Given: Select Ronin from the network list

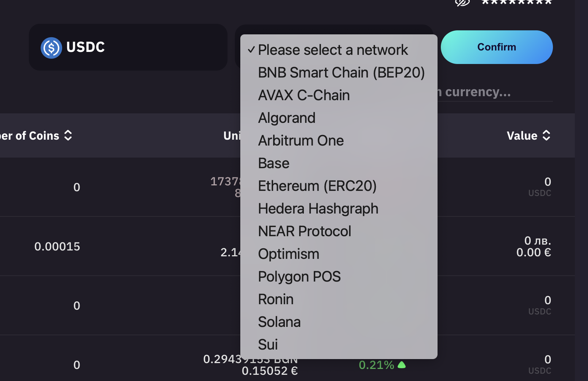Looking at the screenshot, I should 276,299.
